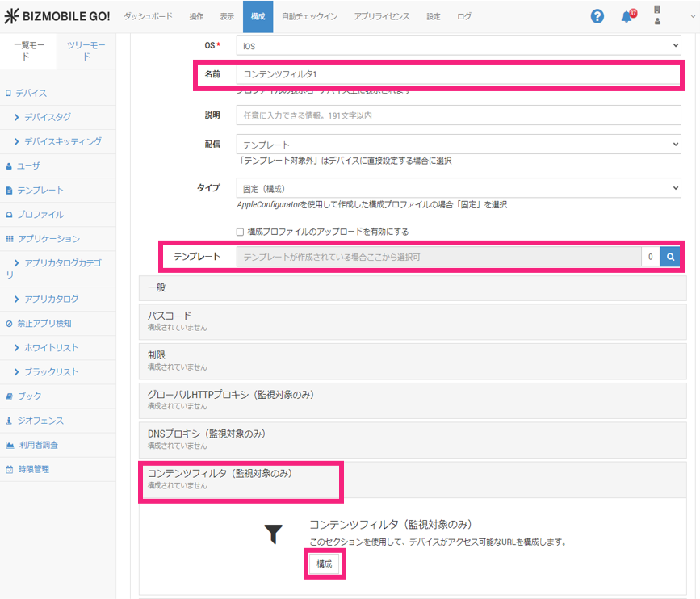Open ブラックリスト in the sidebar
This screenshot has height=599, width=700.
(x=52, y=372)
